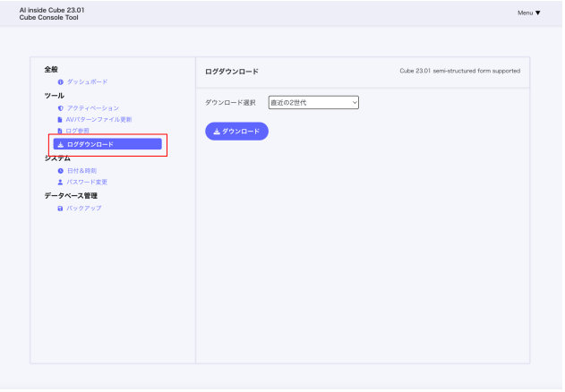Image resolution: width=565 pixels, height=392 pixels.
Task: Click the clock icon beside 日付&時刻
Action: click(60, 171)
